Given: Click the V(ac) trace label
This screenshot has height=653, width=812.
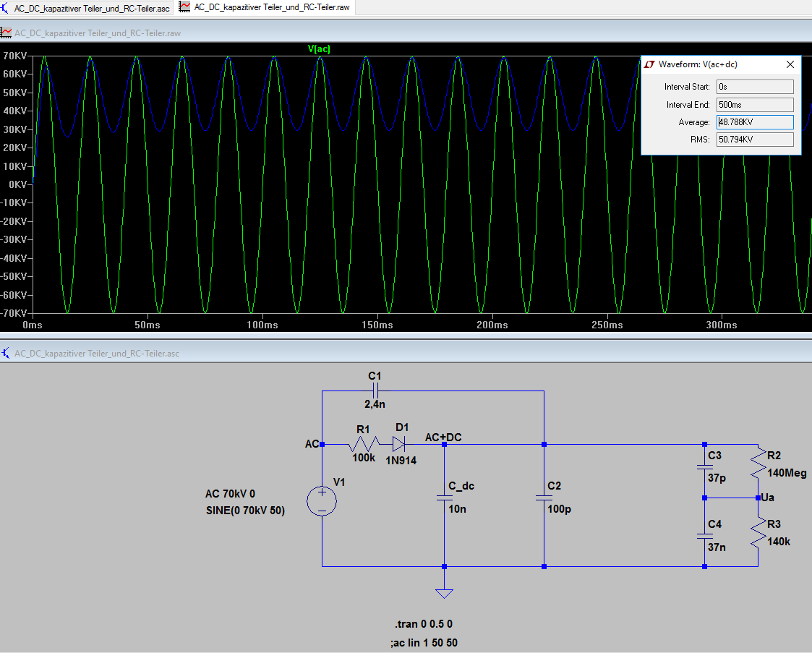Looking at the screenshot, I should point(318,48).
